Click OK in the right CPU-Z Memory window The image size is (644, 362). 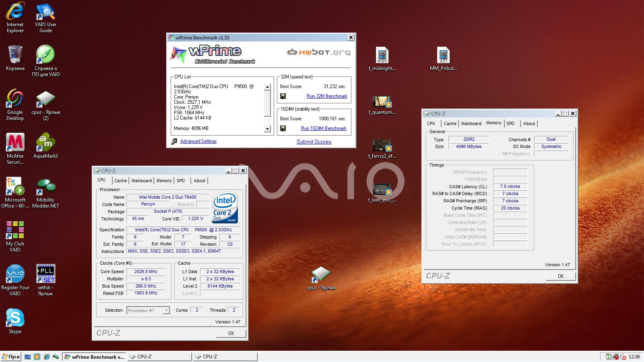(x=561, y=276)
